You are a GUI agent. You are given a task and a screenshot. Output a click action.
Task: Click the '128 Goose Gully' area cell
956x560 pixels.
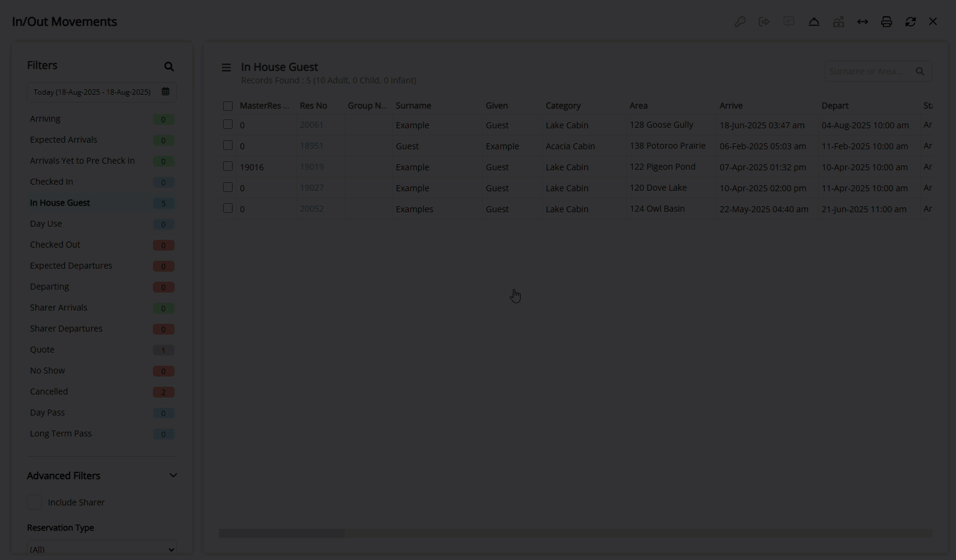[x=662, y=125]
